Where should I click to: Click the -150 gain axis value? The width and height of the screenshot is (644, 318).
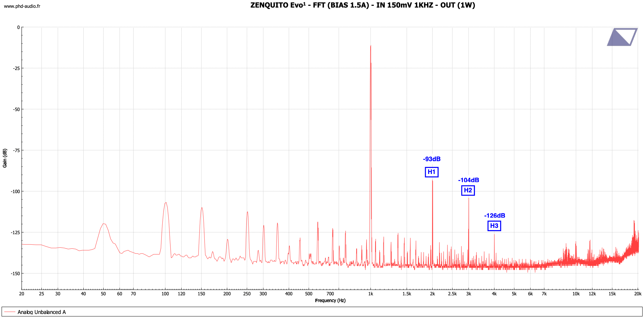tap(15, 274)
